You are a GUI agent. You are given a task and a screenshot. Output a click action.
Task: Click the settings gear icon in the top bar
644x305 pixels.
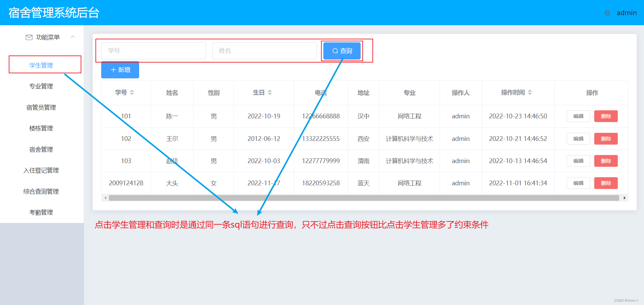607,13
